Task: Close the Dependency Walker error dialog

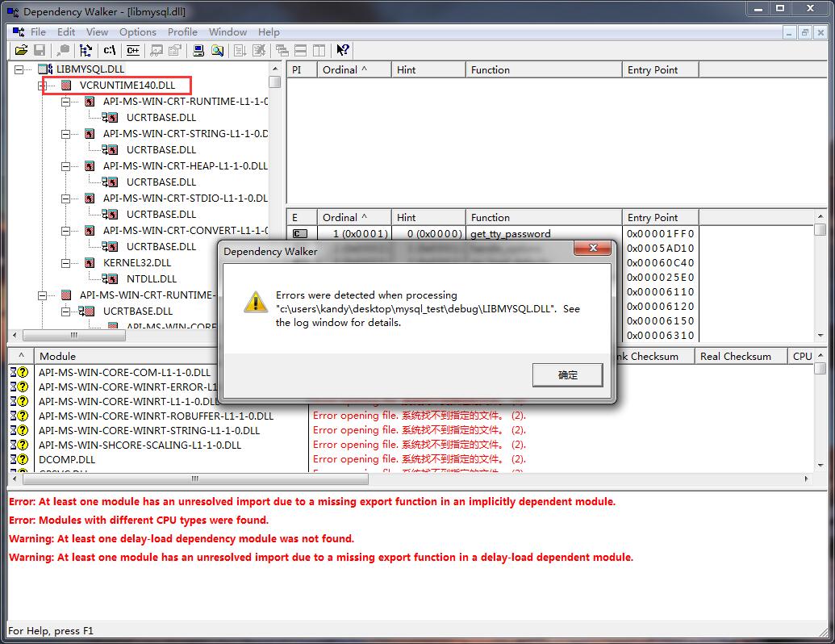Action: [x=593, y=248]
